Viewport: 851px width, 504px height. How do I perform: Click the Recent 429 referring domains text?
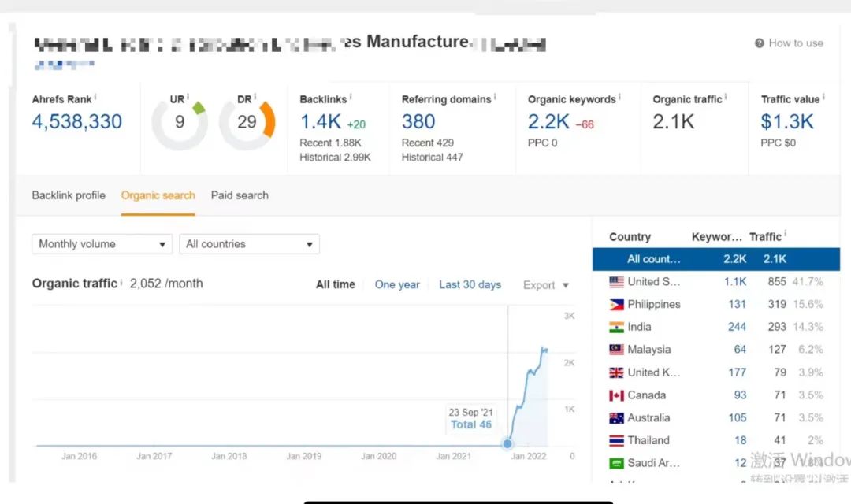click(428, 143)
